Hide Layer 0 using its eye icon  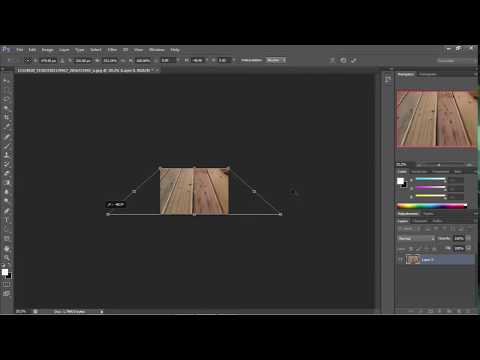point(401,260)
